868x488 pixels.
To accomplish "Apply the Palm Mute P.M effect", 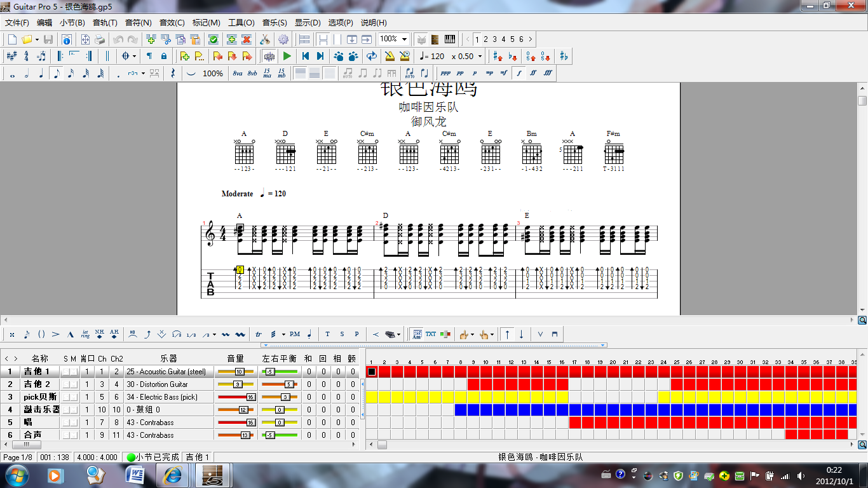I will (295, 334).
